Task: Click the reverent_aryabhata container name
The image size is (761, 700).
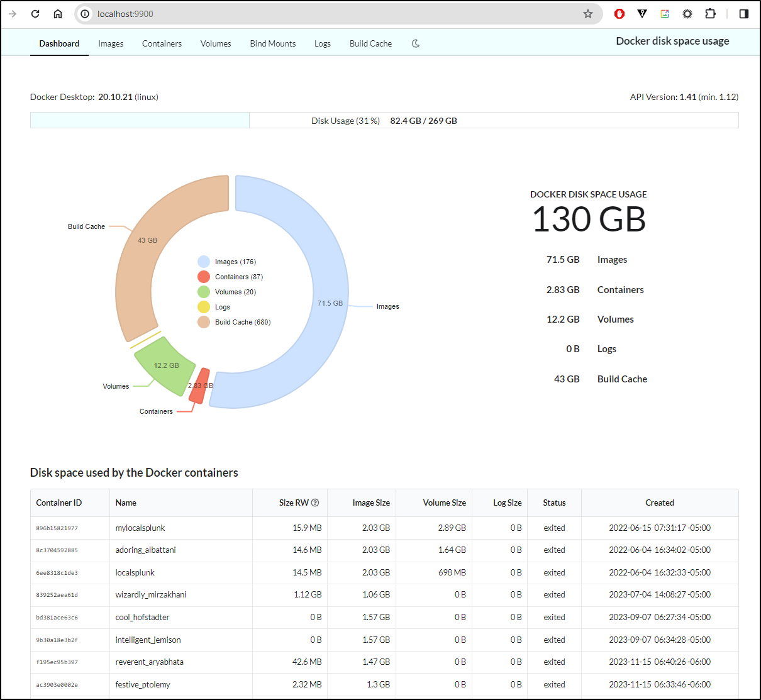Action: pyautogui.click(x=150, y=662)
